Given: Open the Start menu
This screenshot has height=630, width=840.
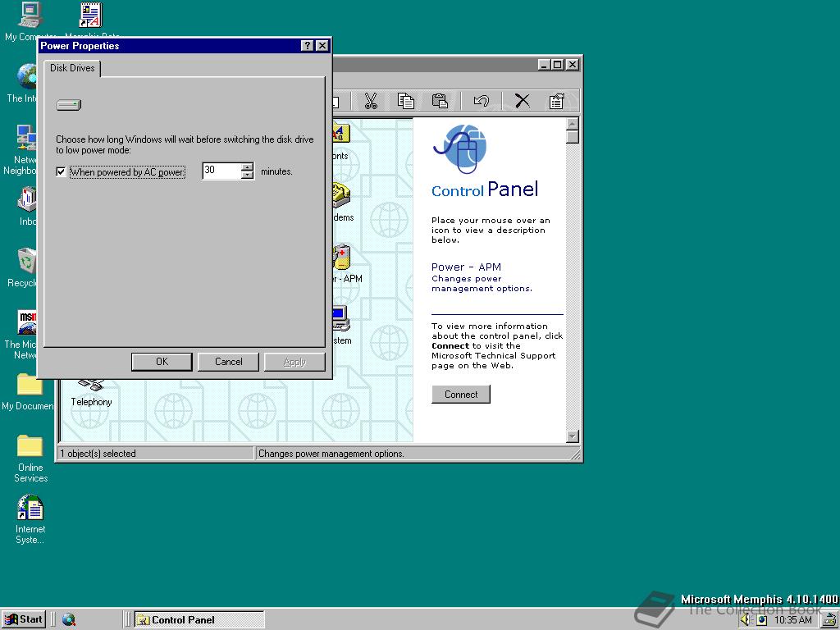Looking at the screenshot, I should pyautogui.click(x=23, y=619).
